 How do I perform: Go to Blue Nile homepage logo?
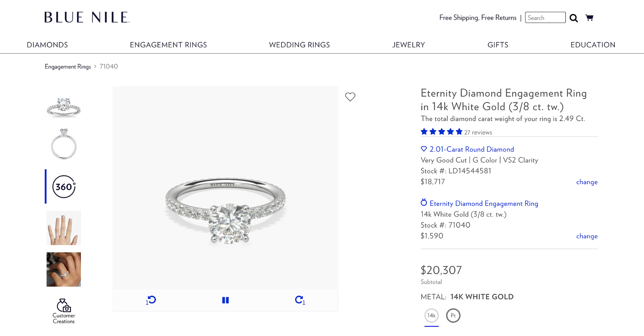tap(87, 17)
